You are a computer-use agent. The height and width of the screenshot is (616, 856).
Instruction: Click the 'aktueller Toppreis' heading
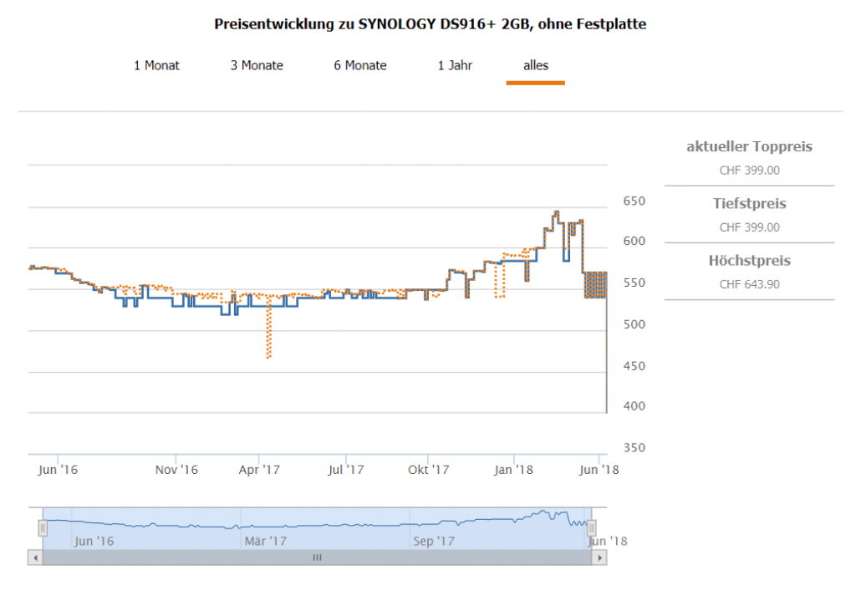pyautogui.click(x=749, y=147)
